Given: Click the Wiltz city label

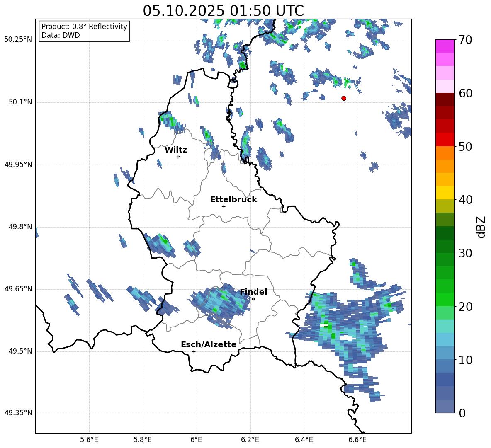Looking at the screenshot, I should pos(176,150).
